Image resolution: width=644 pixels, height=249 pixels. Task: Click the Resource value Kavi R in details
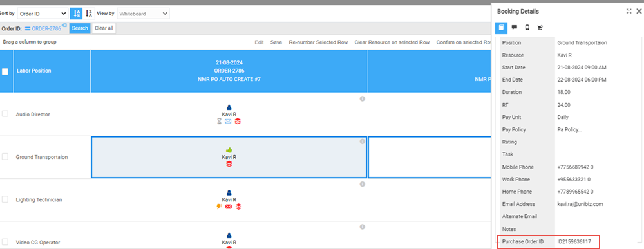click(x=564, y=55)
